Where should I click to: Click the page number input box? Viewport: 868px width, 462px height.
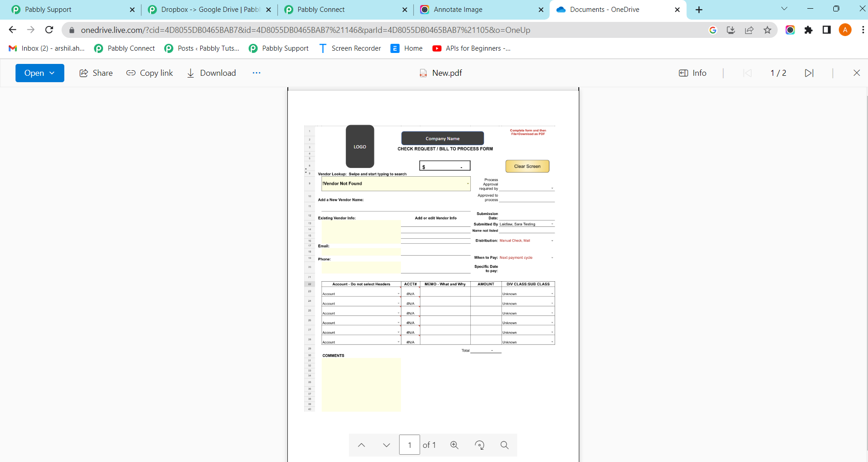click(x=409, y=445)
